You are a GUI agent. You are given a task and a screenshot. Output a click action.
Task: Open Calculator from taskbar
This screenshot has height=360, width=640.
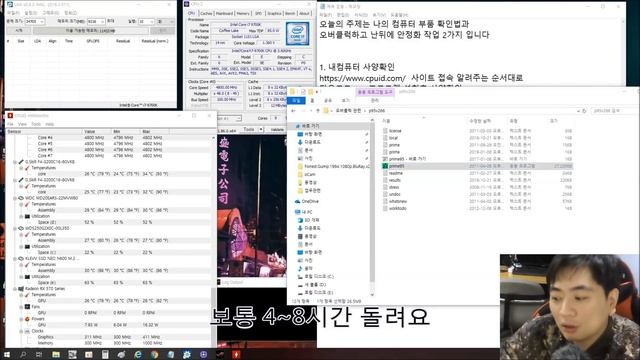coord(105,355)
